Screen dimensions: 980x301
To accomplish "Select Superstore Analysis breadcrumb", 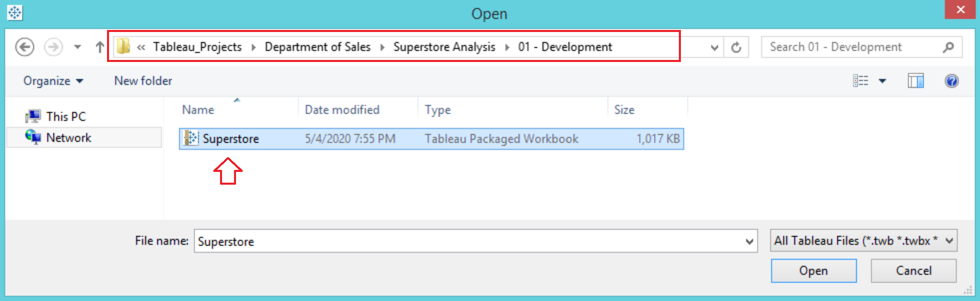I will 444,47.
